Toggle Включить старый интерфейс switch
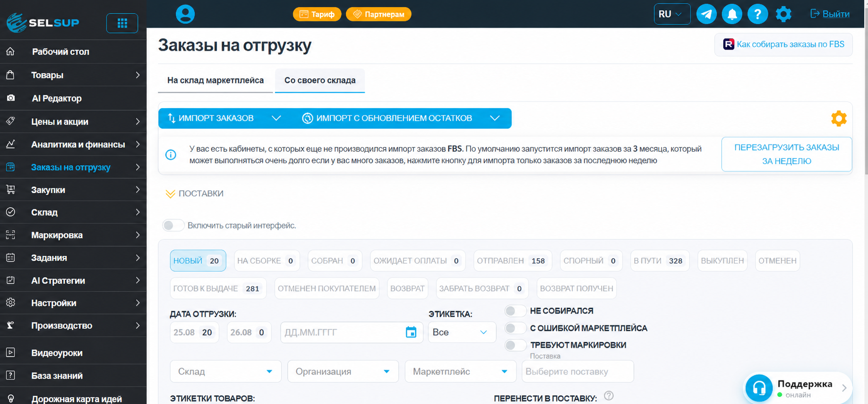868x404 pixels. tap(173, 226)
